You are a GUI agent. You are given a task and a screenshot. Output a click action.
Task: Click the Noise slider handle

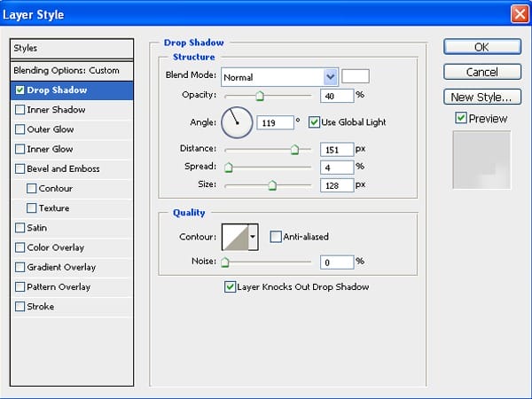(225, 262)
